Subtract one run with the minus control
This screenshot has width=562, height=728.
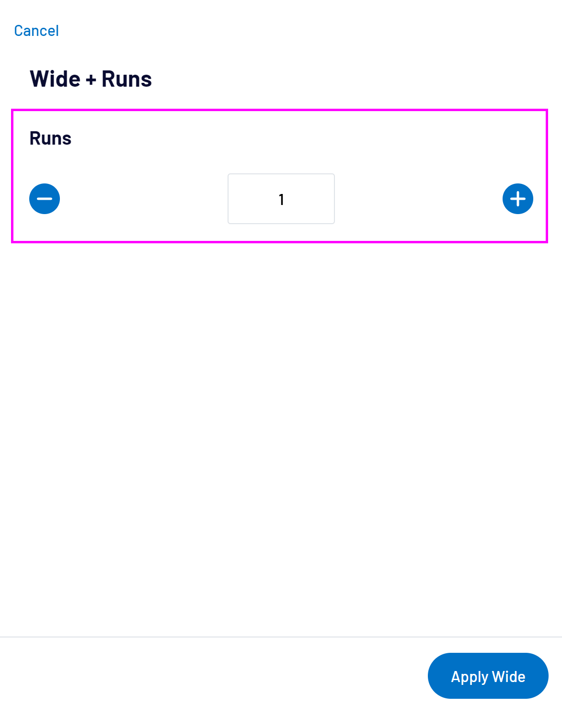45,199
